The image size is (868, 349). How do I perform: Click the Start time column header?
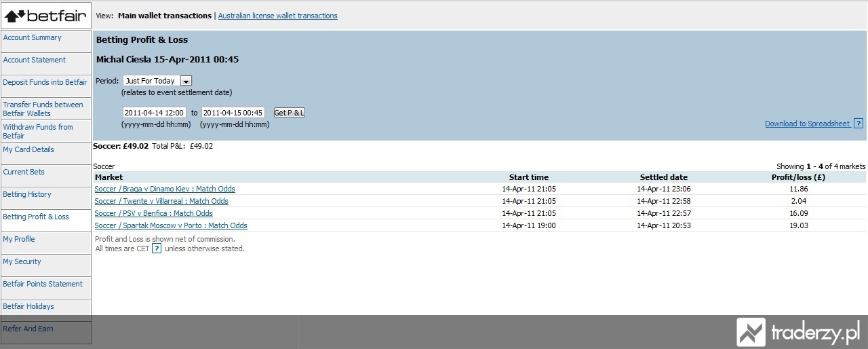[529, 177]
